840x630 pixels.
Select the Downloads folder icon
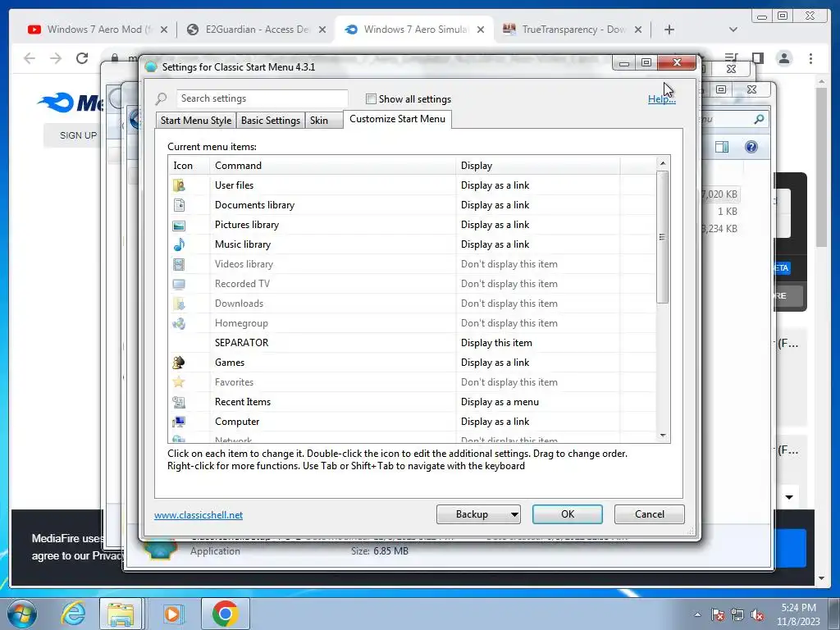(179, 304)
